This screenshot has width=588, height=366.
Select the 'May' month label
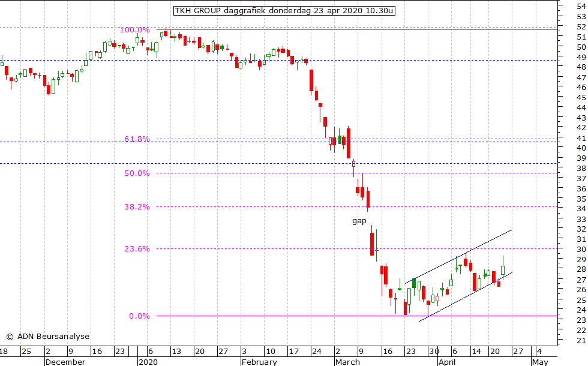pyautogui.click(x=540, y=362)
